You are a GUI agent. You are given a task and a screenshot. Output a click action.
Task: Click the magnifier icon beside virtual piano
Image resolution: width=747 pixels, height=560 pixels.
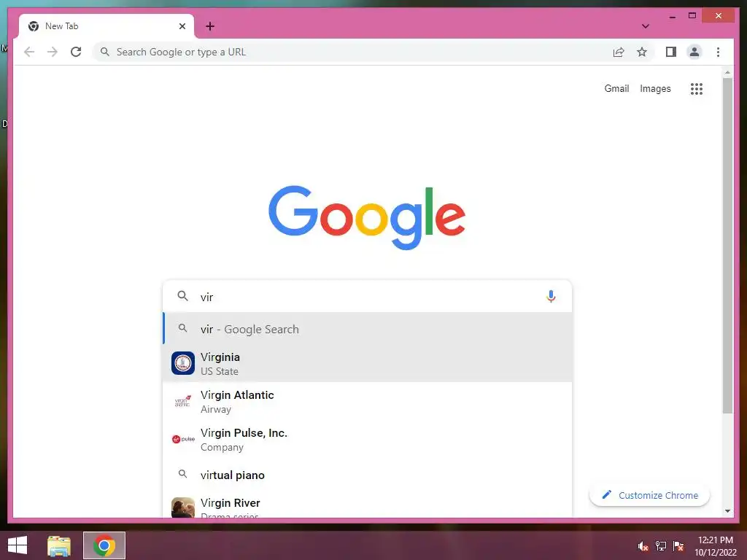[182, 474]
